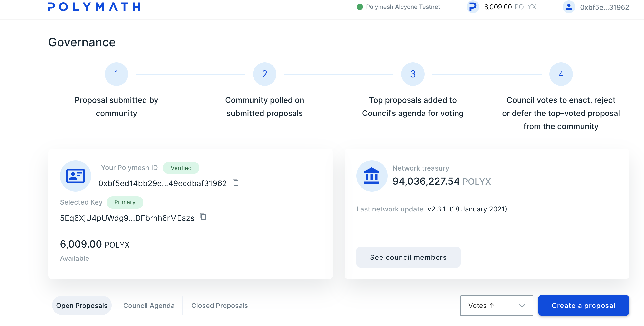The height and width of the screenshot is (326, 644).
Task: Click the Verified badge on Polymesh ID
Action: (x=181, y=168)
